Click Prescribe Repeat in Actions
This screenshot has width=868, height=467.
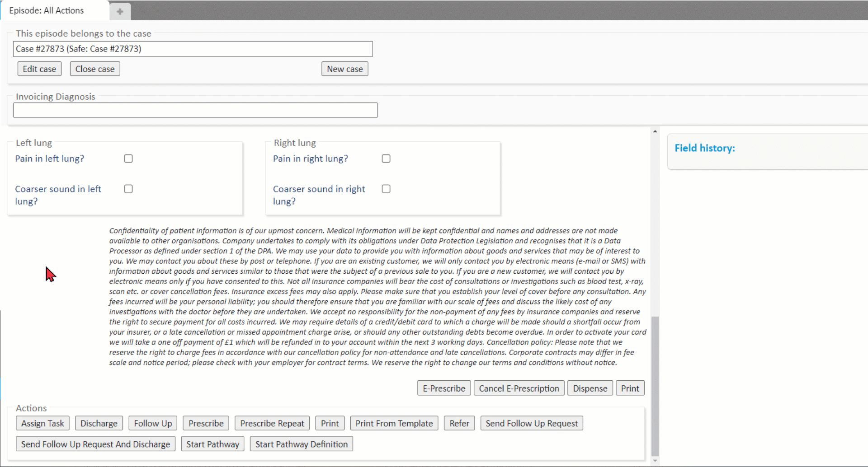click(x=272, y=423)
